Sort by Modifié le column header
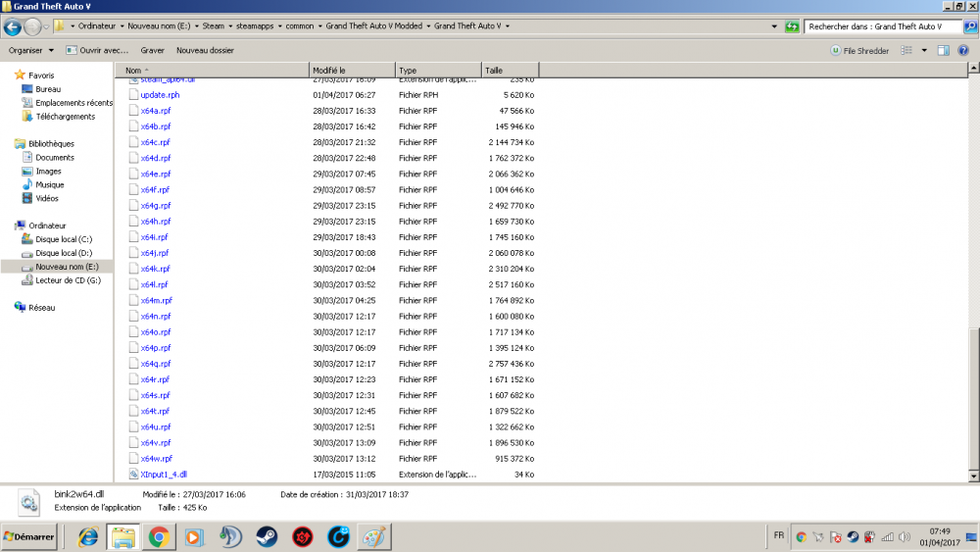The height and width of the screenshot is (552, 980). tap(352, 71)
